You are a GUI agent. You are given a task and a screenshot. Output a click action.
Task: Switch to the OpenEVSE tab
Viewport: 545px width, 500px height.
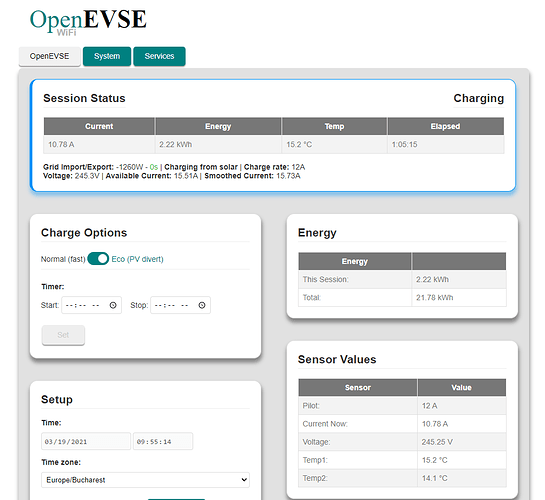(x=49, y=56)
